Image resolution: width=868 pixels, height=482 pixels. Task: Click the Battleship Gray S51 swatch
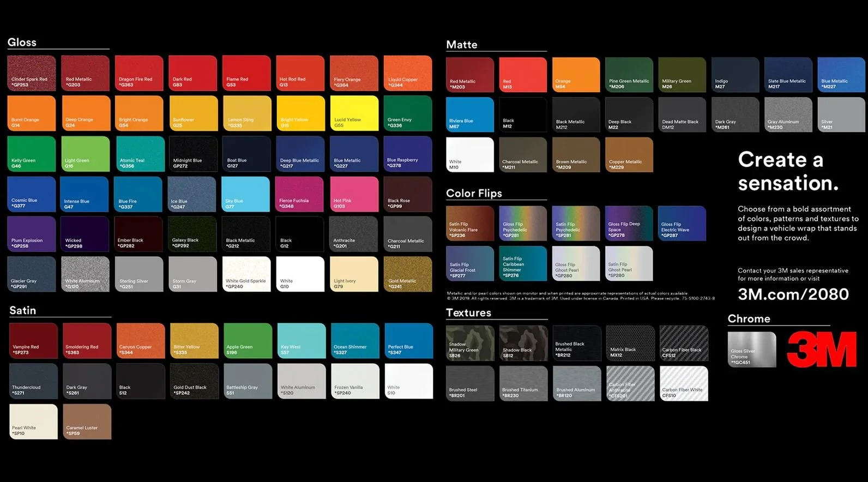point(248,381)
